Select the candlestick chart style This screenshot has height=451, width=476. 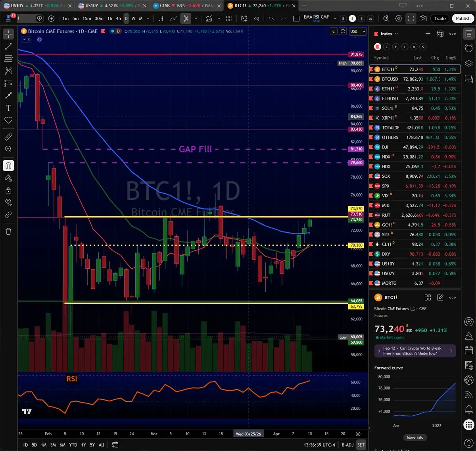(186, 18)
